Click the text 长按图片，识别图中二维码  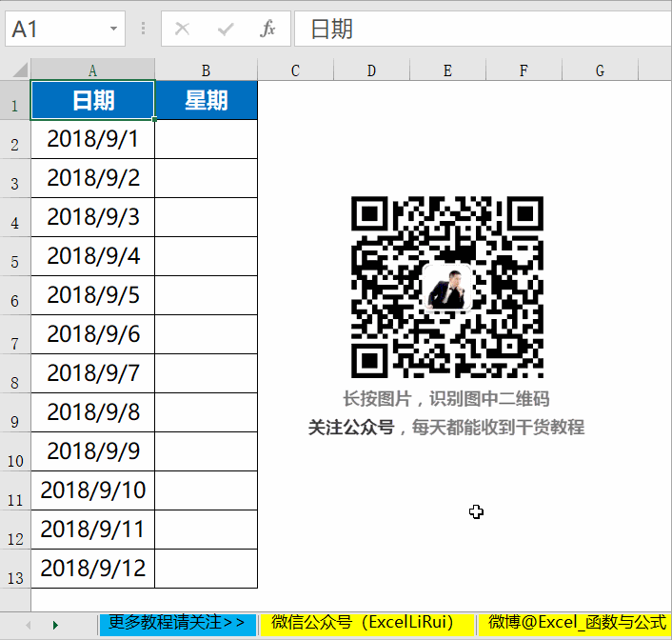click(446, 399)
